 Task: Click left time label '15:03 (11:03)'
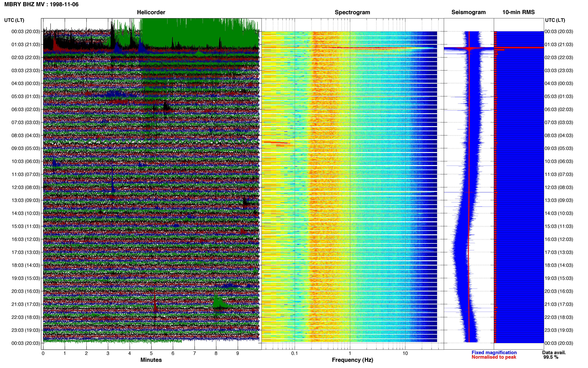(26, 226)
